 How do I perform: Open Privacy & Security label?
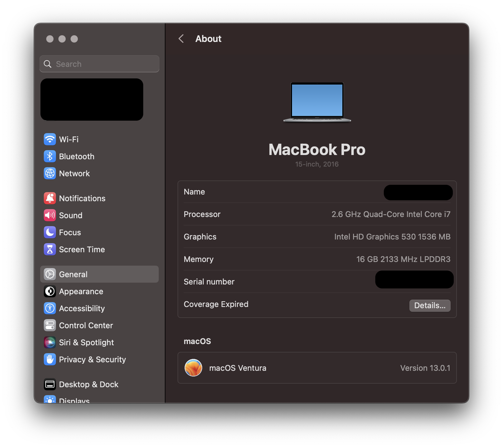(92, 360)
